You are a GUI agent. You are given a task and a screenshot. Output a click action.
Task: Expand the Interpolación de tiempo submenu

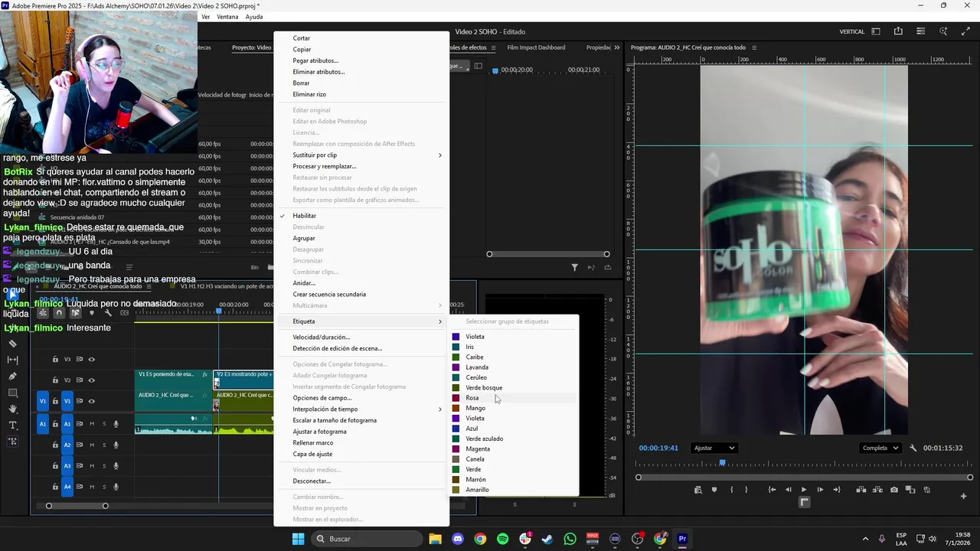361,409
